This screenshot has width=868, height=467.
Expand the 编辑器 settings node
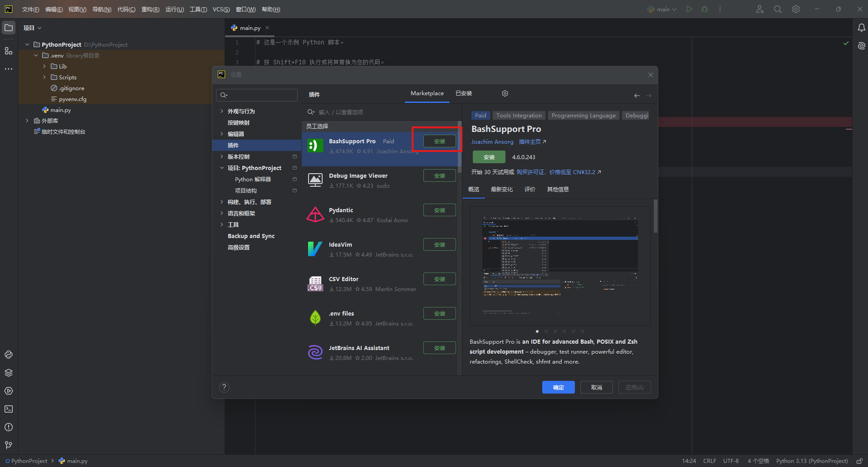tap(221, 134)
